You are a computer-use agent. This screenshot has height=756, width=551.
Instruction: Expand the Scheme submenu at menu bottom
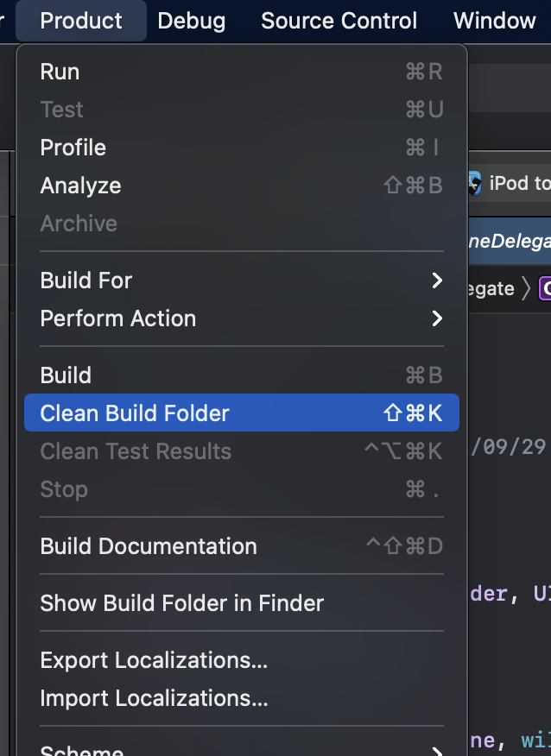pos(437,751)
